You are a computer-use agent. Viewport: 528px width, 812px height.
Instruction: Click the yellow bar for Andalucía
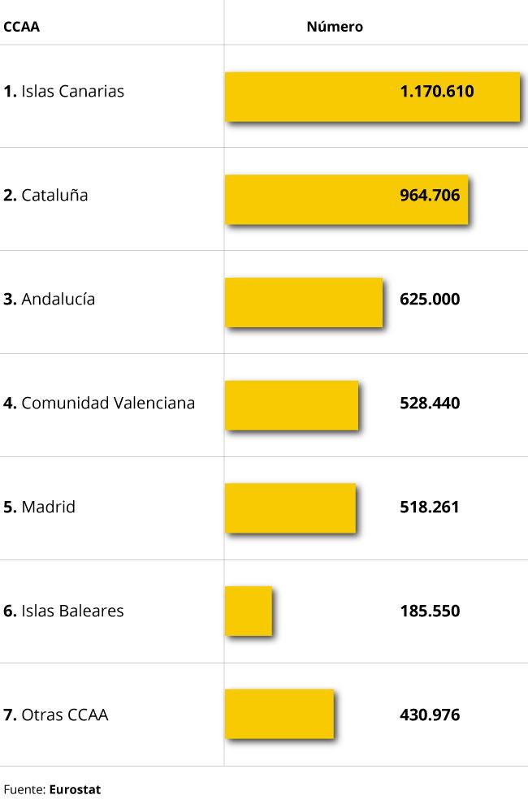303,302
